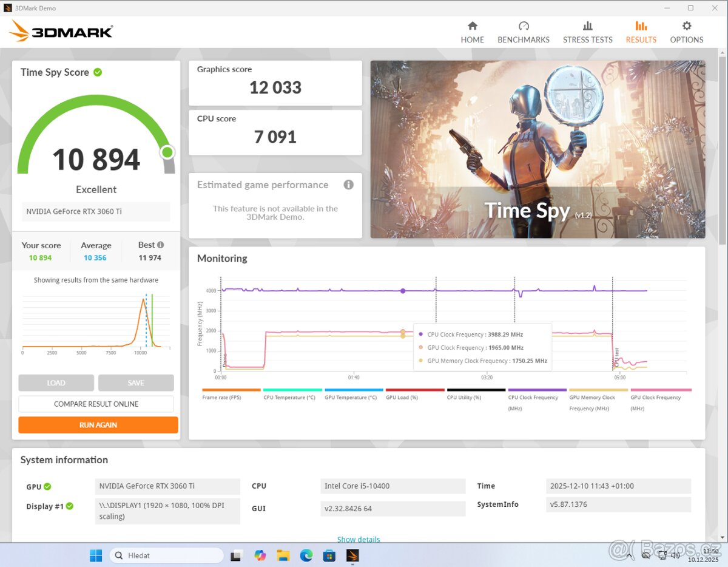Screen dimensions: 728x567
Task: Open the volume control in system tray
Action: (x=676, y=555)
